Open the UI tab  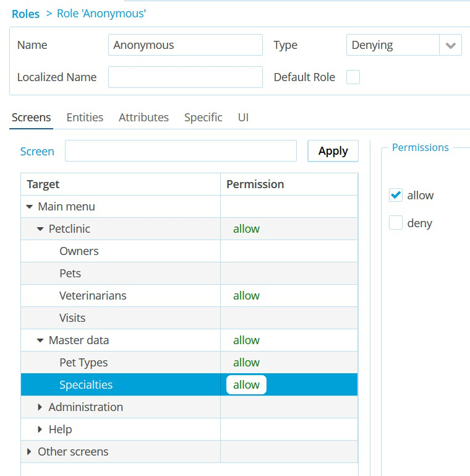point(243,117)
